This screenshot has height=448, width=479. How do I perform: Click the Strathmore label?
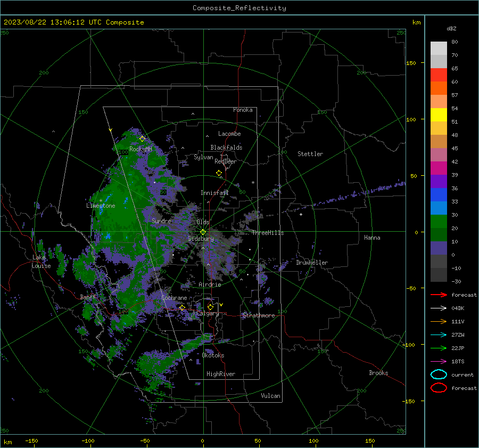click(x=259, y=315)
